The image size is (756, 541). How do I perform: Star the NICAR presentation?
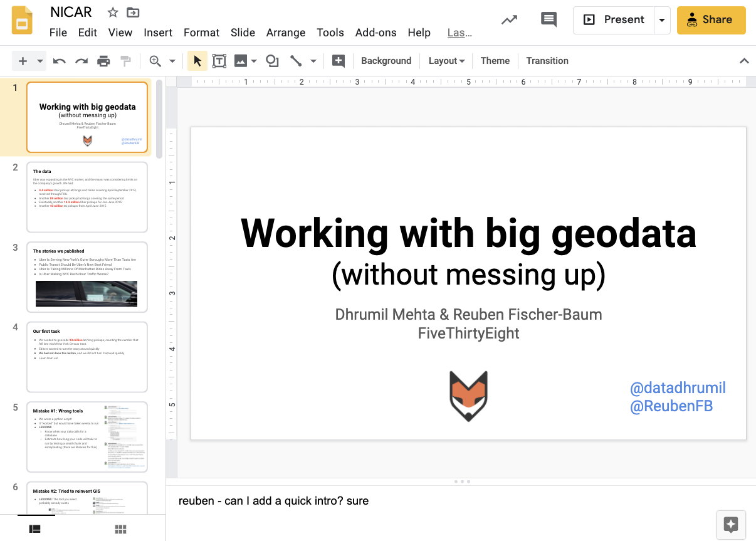click(x=113, y=13)
